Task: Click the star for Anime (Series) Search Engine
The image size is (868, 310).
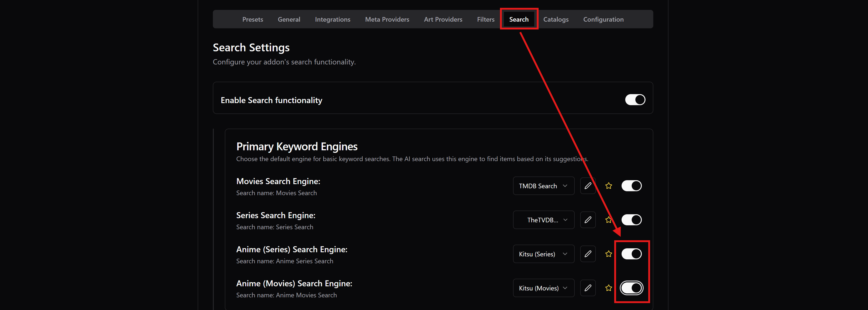Action: click(x=608, y=254)
